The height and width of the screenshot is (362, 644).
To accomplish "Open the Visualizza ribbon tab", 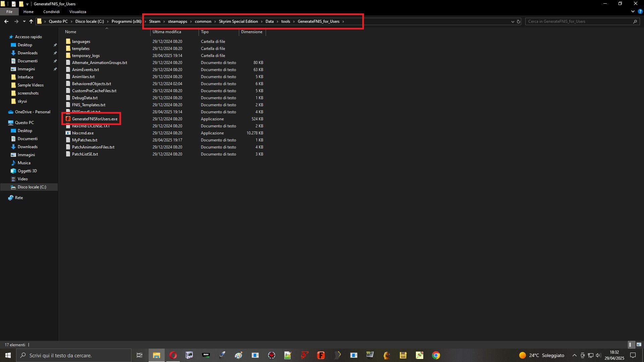I will 77,12.
